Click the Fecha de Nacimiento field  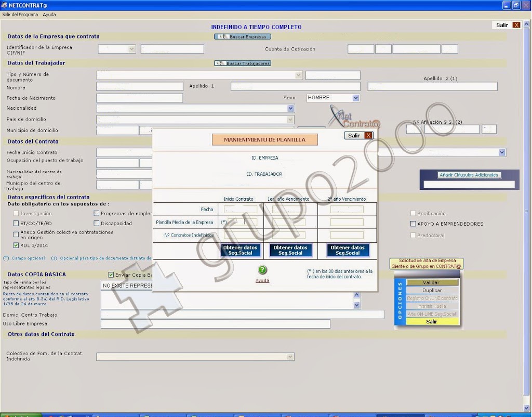pyautogui.click(x=139, y=98)
